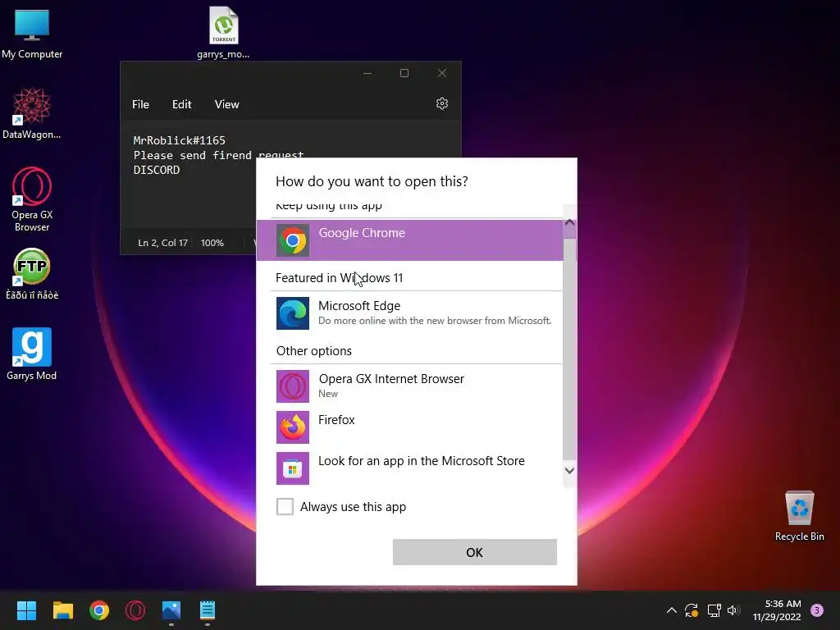This screenshot has width=840, height=630.
Task: Click the MrRoblick#1165 line in Notepad
Action: point(180,140)
